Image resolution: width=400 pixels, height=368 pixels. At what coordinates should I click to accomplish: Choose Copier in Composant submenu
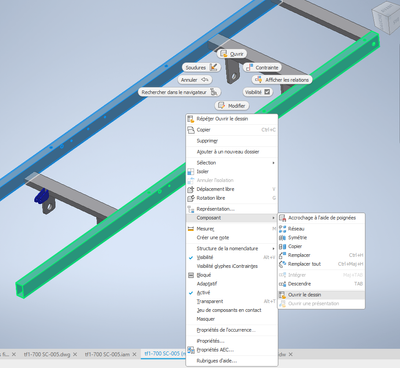tap(321, 246)
